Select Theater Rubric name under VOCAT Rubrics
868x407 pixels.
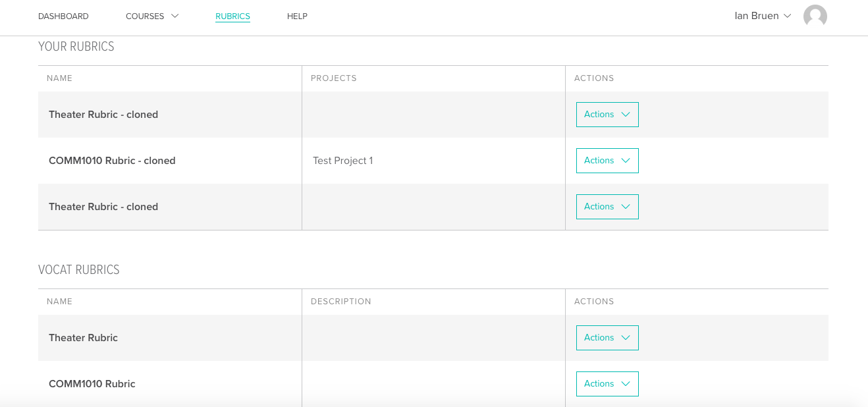tap(83, 338)
